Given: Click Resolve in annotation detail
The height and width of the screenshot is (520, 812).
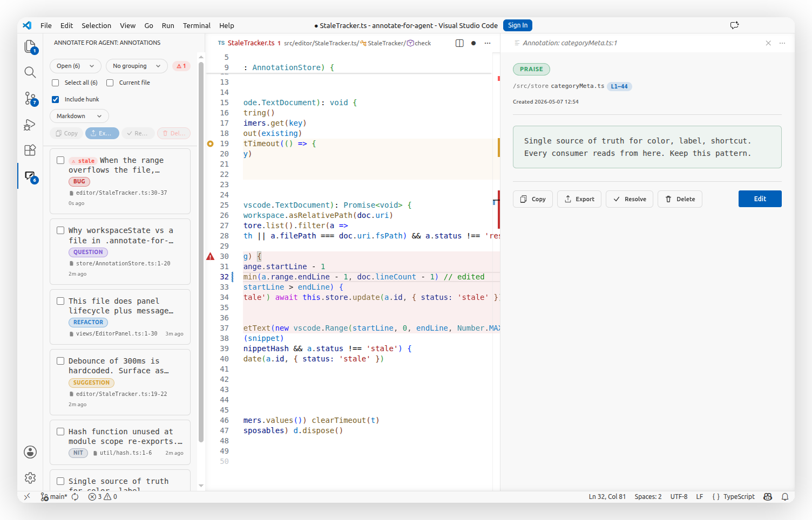Looking at the screenshot, I should pyautogui.click(x=630, y=199).
